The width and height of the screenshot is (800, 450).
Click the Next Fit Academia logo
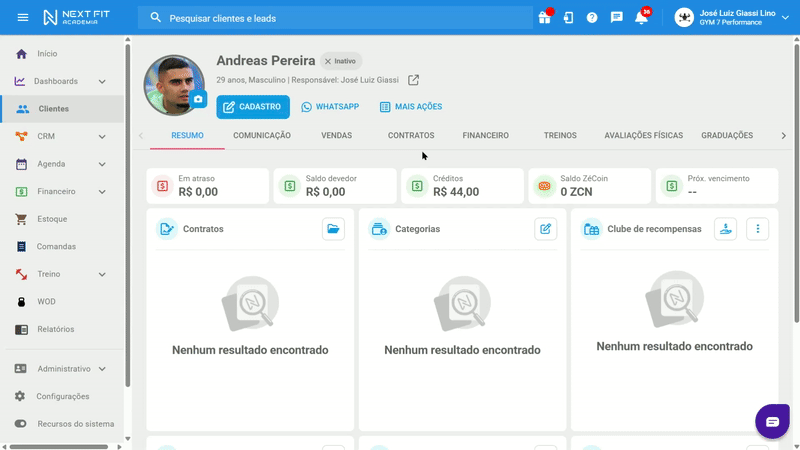point(77,17)
